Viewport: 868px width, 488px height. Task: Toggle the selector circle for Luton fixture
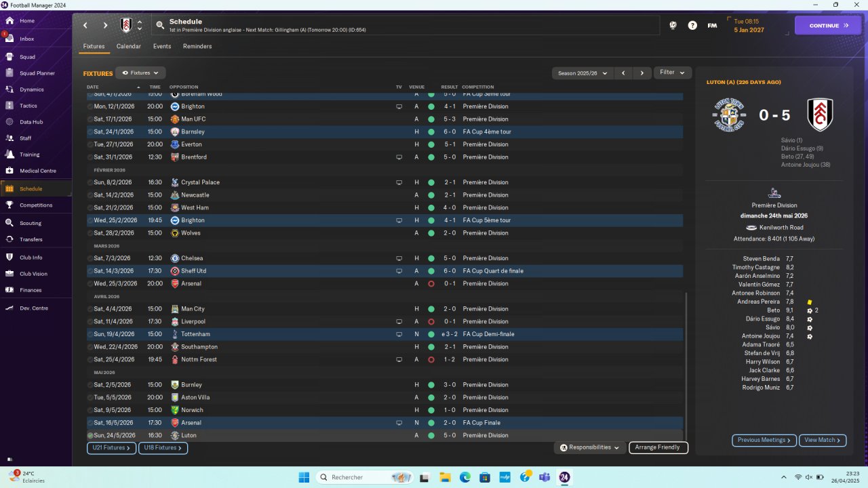click(90, 436)
